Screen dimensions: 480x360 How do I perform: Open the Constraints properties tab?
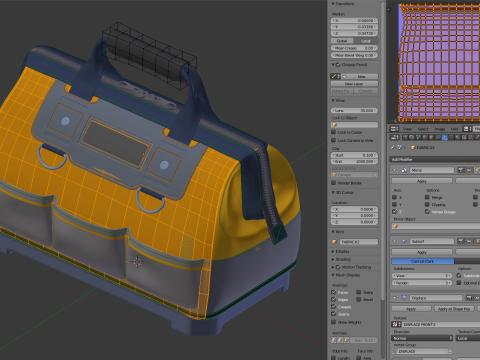coord(438,137)
